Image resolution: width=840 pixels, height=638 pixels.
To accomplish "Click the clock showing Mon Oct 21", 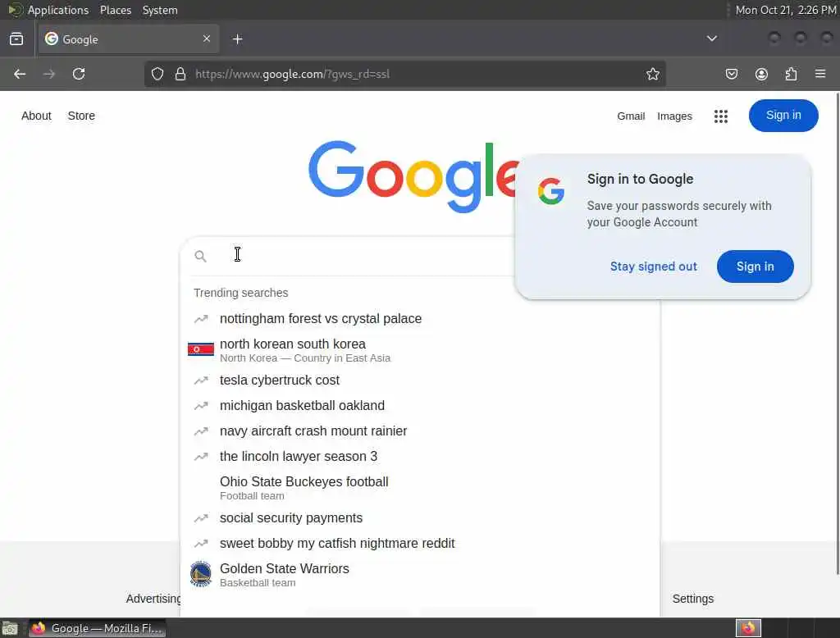I will [x=785, y=10].
